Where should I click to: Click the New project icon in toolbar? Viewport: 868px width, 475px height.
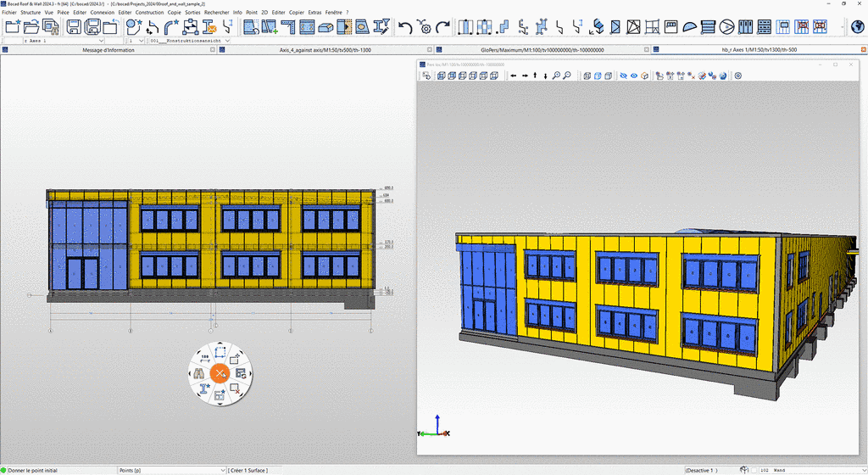coord(13,27)
